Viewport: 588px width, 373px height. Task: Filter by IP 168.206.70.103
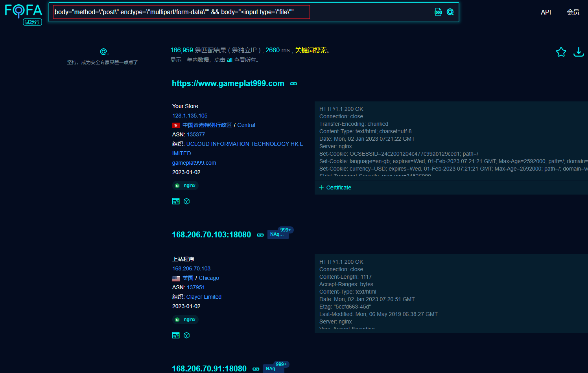coord(192,268)
